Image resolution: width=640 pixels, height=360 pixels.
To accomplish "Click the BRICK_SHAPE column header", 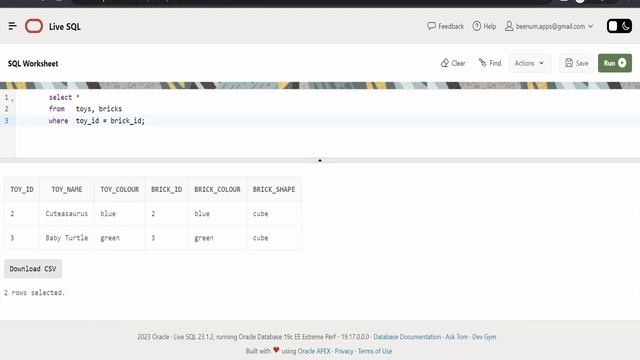I will coord(274,189).
